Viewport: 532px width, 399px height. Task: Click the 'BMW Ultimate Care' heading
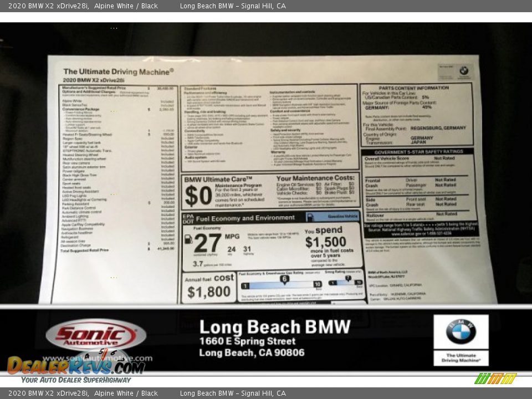(x=218, y=179)
